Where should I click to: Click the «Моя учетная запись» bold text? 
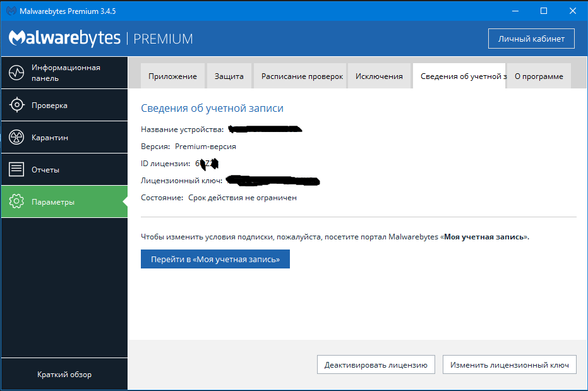coord(484,237)
